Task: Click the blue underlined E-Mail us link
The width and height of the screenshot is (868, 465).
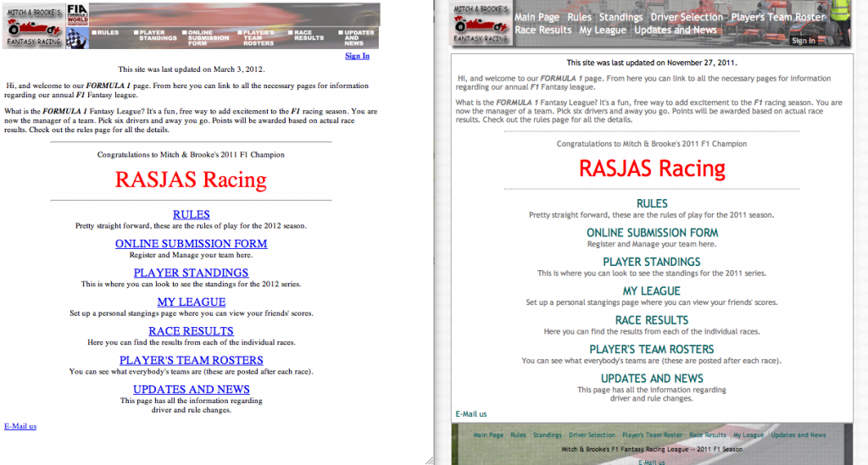Action: [20, 426]
